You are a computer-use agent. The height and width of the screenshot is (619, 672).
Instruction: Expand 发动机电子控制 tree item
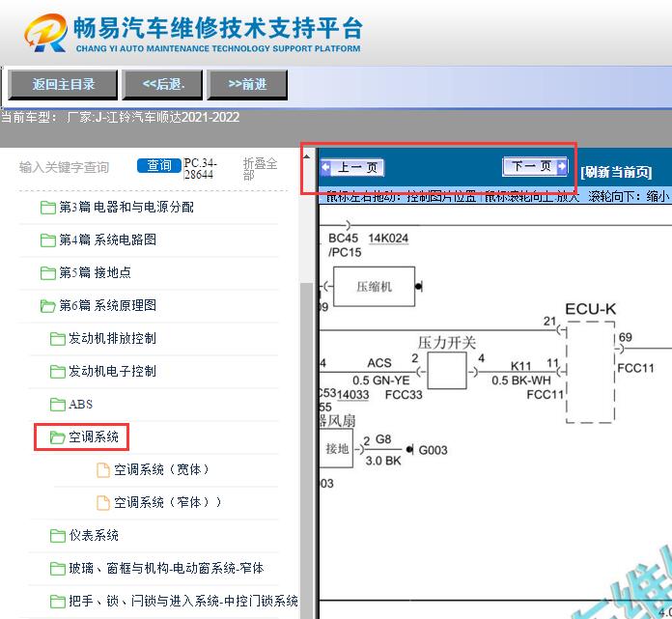(112, 372)
